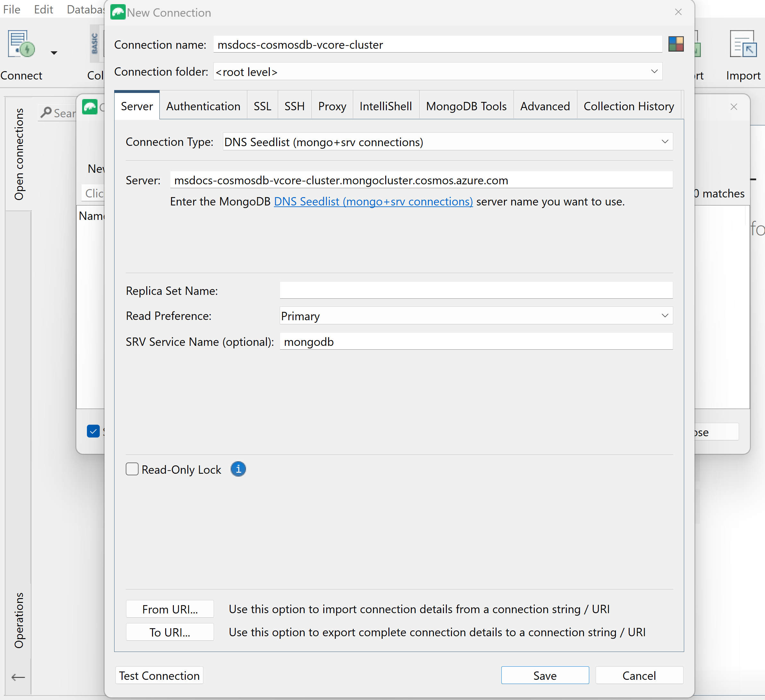
Task: Open the Read Preference dropdown
Action: click(665, 315)
